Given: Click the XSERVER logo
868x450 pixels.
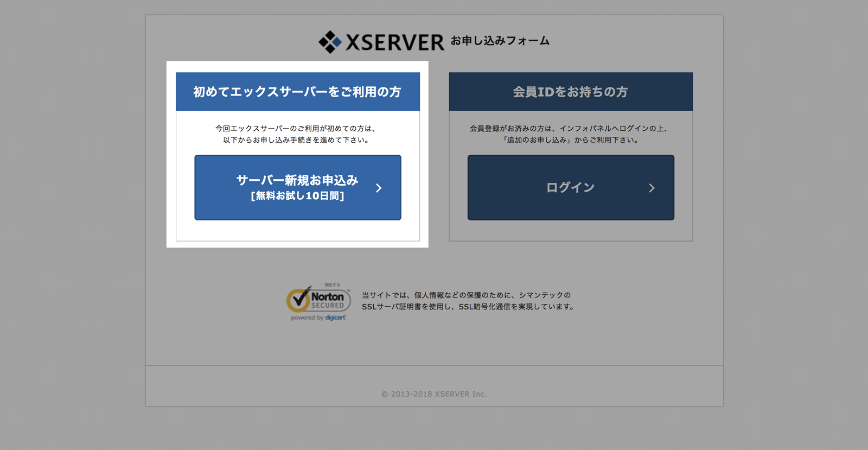Looking at the screenshot, I should (381, 42).
